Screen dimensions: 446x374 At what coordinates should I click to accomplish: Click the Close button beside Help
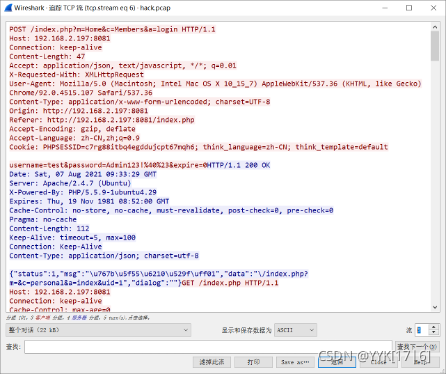[378, 362]
